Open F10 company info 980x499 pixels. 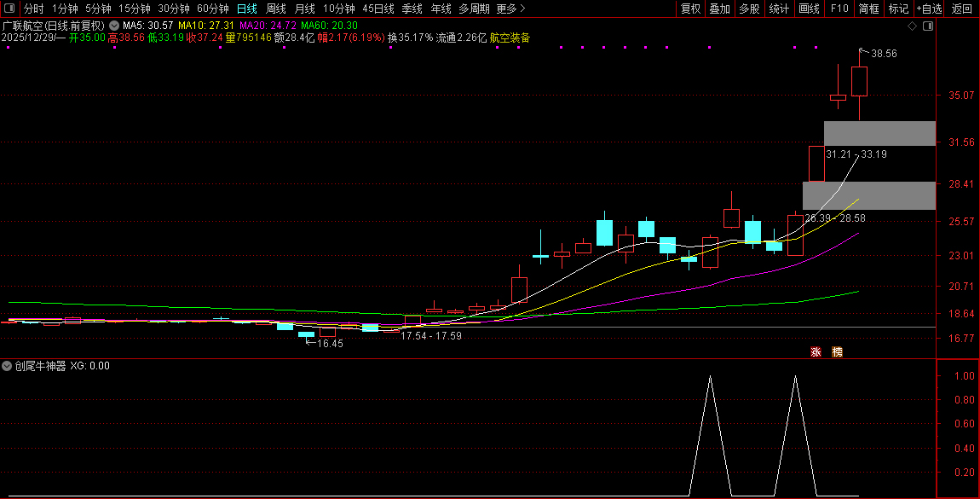pos(839,9)
